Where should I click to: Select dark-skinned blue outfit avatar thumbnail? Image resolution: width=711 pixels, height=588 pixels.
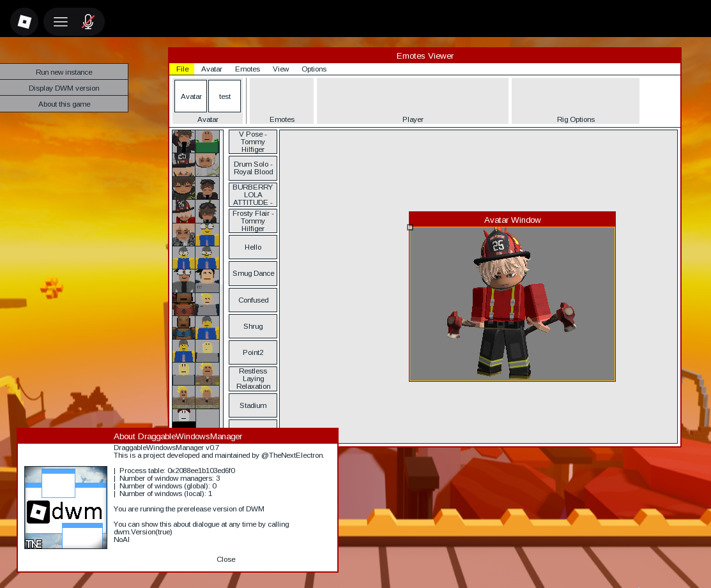[183, 328]
